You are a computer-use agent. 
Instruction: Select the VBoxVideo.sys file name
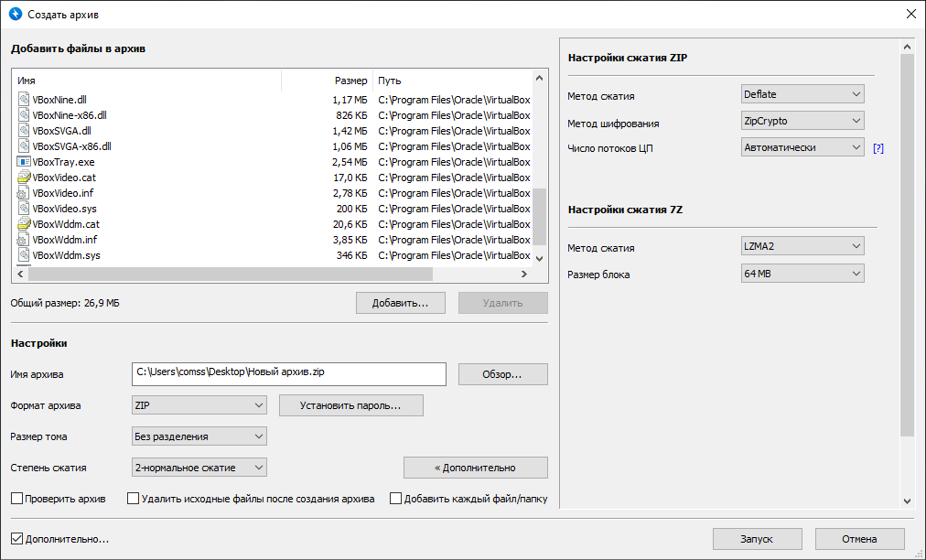(64, 209)
